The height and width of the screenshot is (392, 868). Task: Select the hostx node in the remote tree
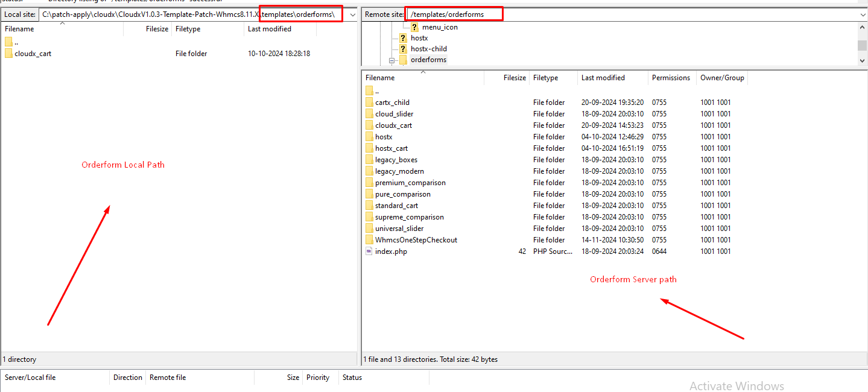point(419,38)
